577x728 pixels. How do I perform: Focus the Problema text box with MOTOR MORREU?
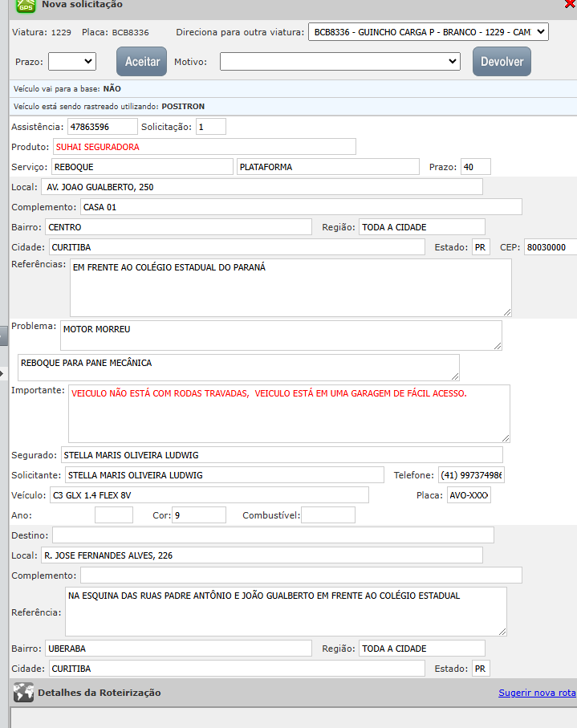click(280, 336)
